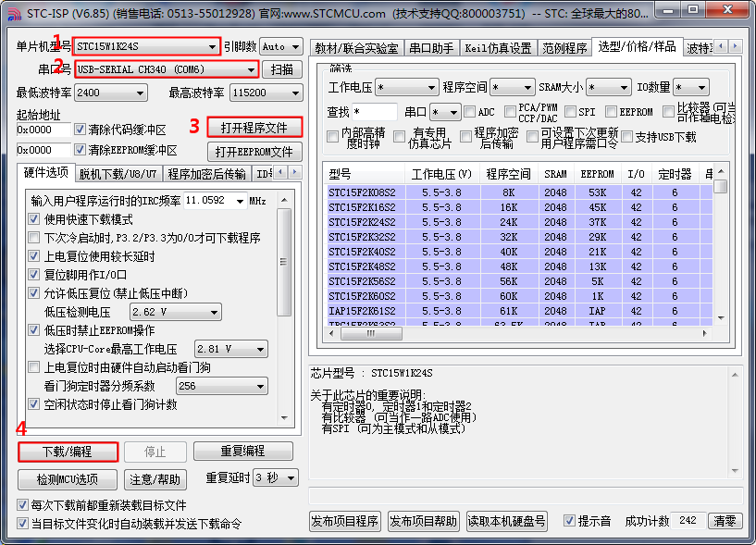The image size is (756, 545).
Task: Disable the 提示音 checkbox
Action: (x=569, y=521)
